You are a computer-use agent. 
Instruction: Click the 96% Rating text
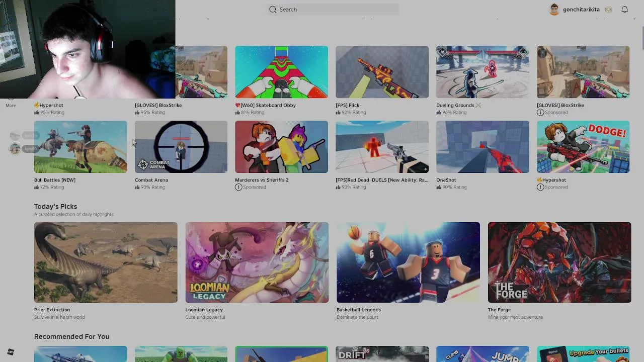pos(454,112)
